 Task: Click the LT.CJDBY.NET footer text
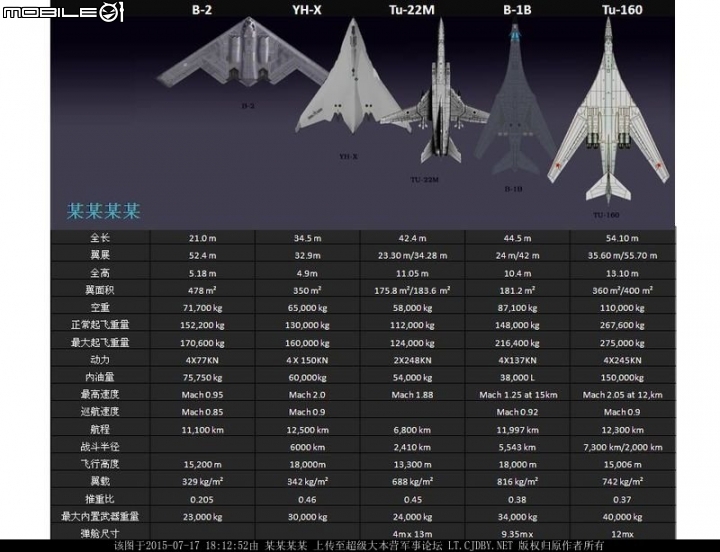tap(480, 546)
